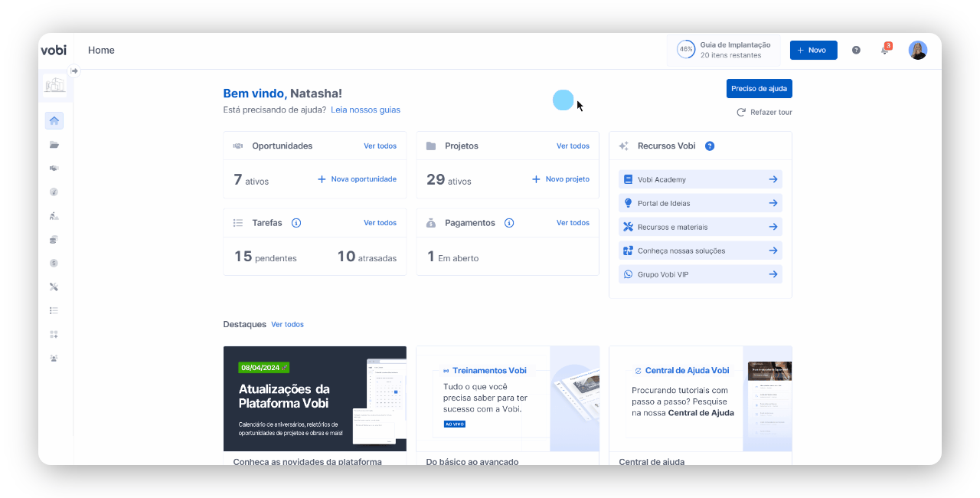Expand the sidebar with the arrow toggle
Image resolution: width=980 pixels, height=498 pixels.
click(x=74, y=70)
